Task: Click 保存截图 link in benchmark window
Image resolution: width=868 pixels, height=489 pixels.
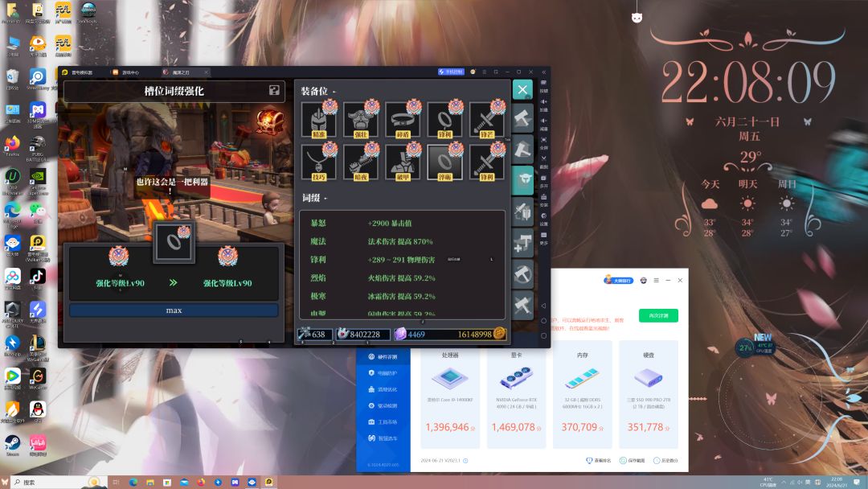Action: pos(633,460)
